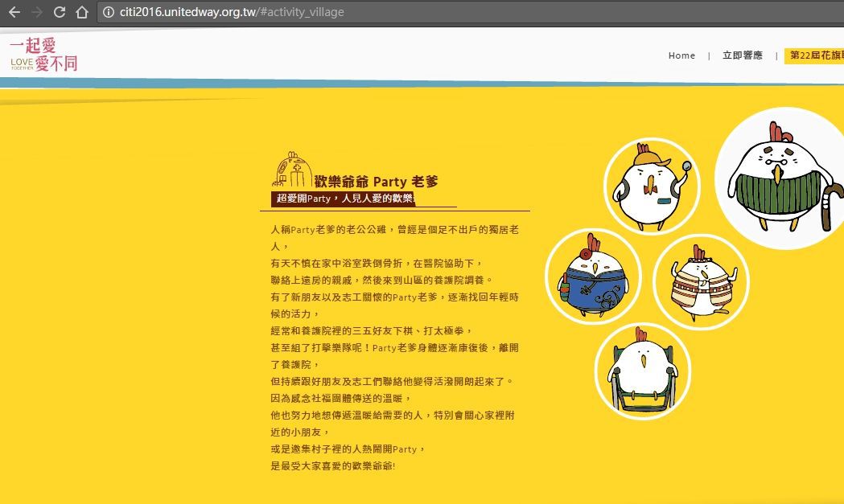Open the chicken holding a magnifying glass portrait
Viewport: 844px width, 504px height.
pos(652,185)
